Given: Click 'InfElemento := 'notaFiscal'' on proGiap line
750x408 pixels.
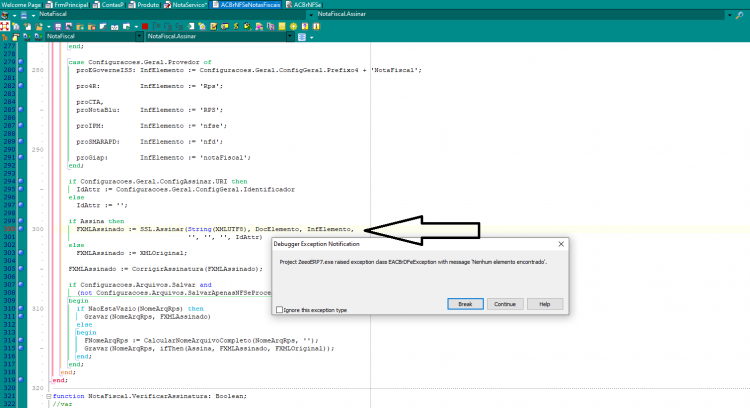Looking at the screenshot, I should [194, 157].
